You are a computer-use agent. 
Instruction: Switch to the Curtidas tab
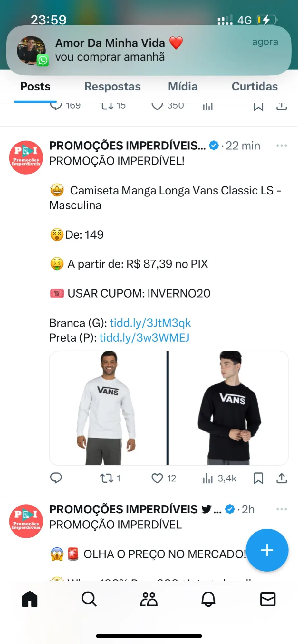point(255,86)
